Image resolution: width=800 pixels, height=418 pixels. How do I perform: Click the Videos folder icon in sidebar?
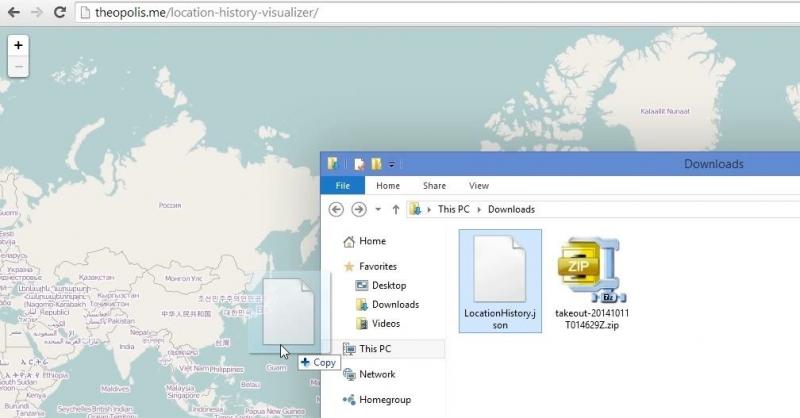point(362,324)
